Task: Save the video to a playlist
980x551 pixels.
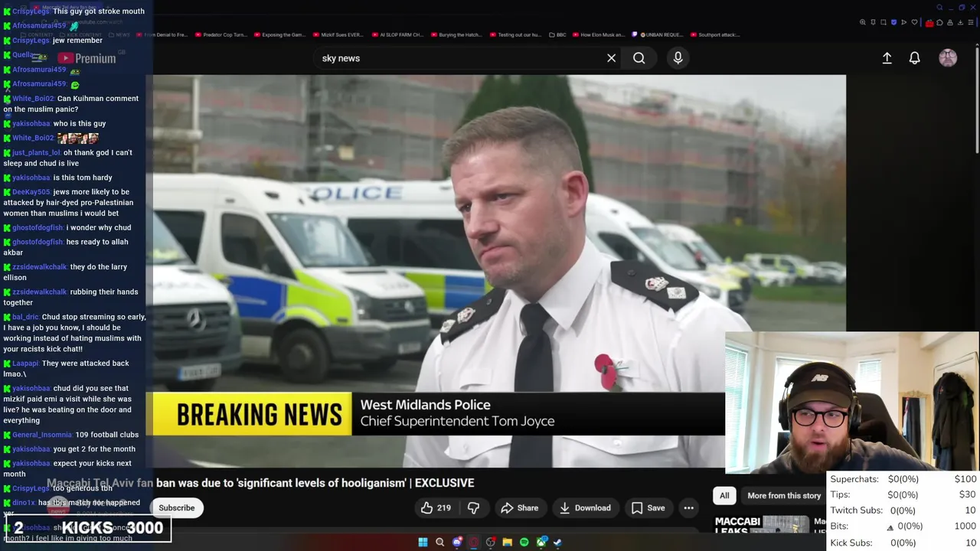Action: click(x=648, y=508)
